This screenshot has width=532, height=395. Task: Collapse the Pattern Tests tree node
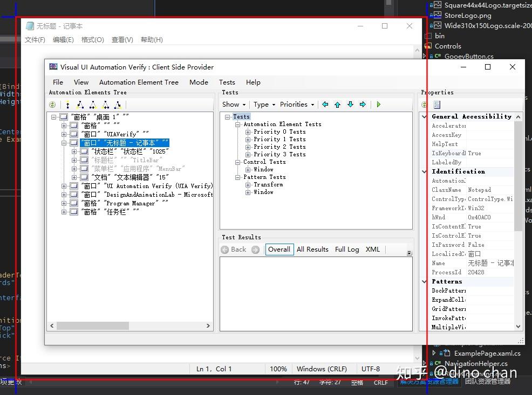(x=238, y=177)
